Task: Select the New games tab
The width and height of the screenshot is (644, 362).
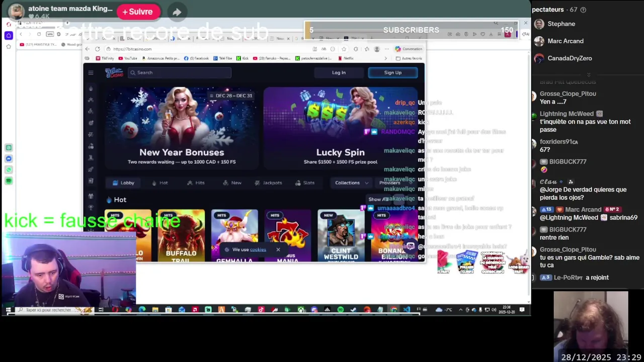Action: click(232, 183)
